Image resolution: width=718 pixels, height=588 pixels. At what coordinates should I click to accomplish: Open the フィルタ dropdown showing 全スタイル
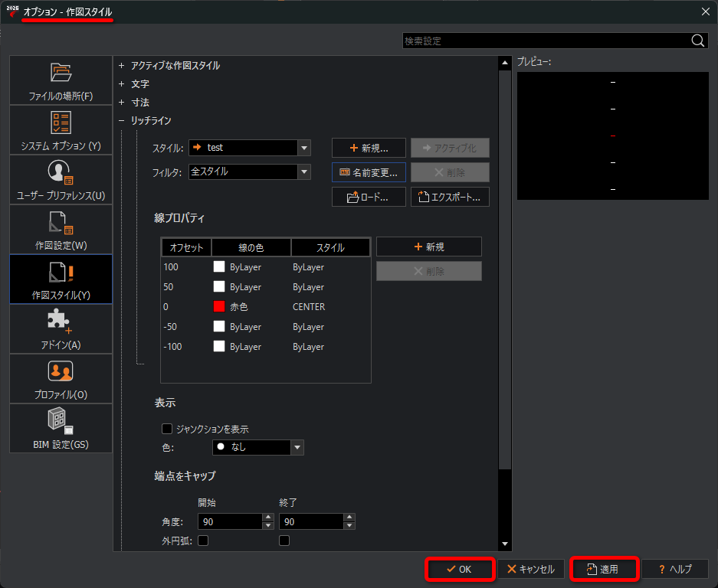[x=250, y=171]
